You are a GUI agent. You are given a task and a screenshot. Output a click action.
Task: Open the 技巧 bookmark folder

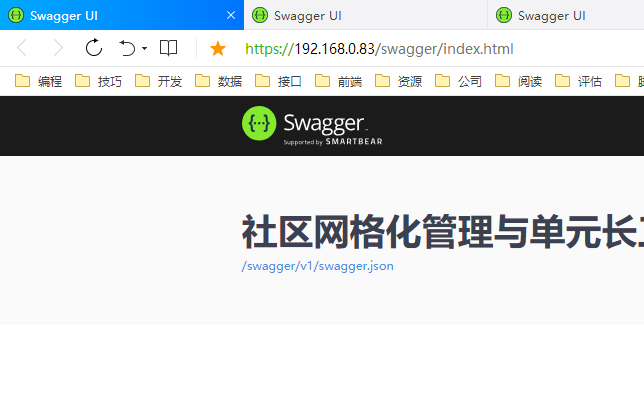99,81
